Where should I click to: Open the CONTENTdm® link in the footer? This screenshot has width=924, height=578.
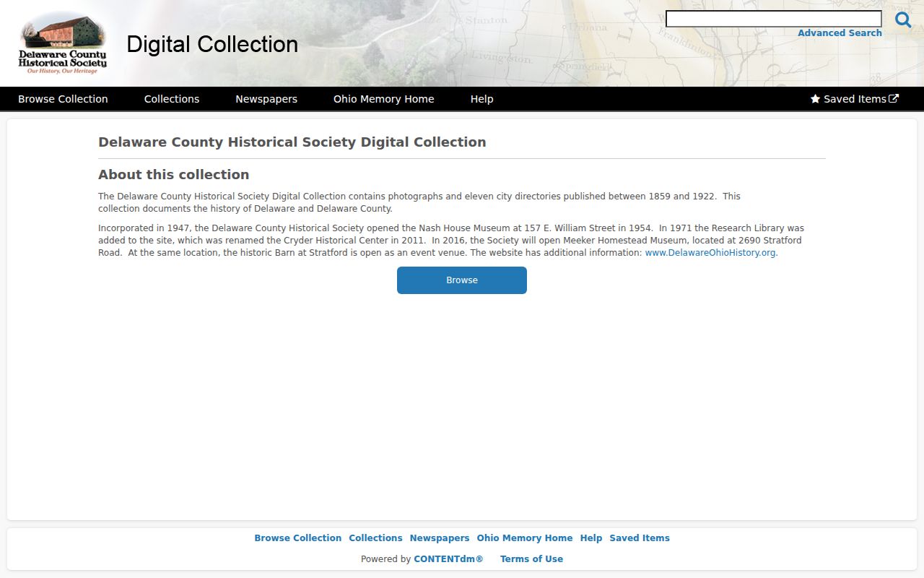coord(448,559)
